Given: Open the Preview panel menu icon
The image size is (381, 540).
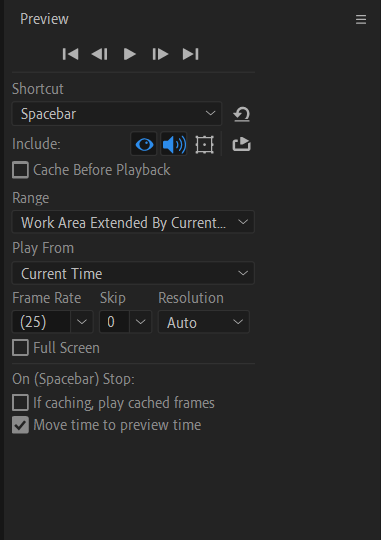Looking at the screenshot, I should [361, 19].
